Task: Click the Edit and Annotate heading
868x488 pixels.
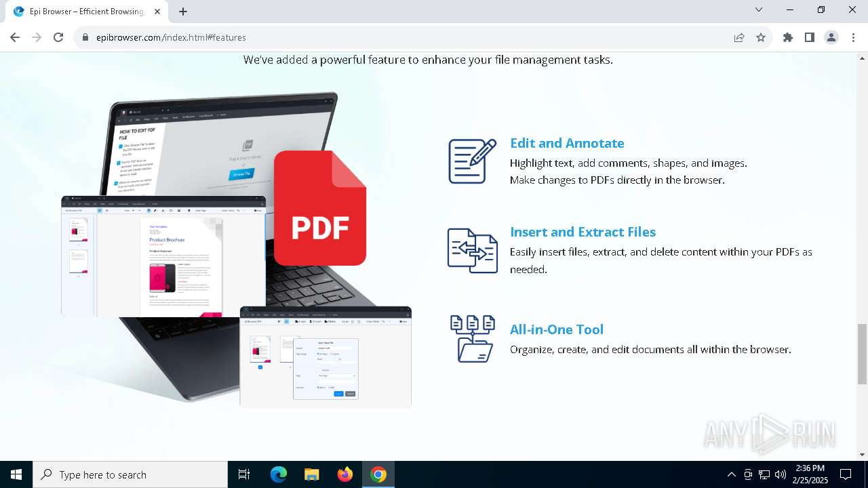Action: point(567,143)
